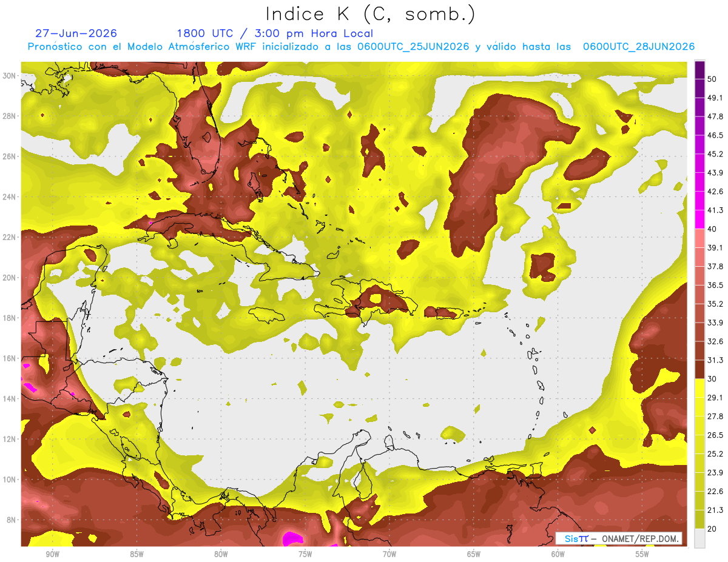Screen dimensions: 728x562
Task: Pick the color scale value 33.9
Action: tap(715, 323)
